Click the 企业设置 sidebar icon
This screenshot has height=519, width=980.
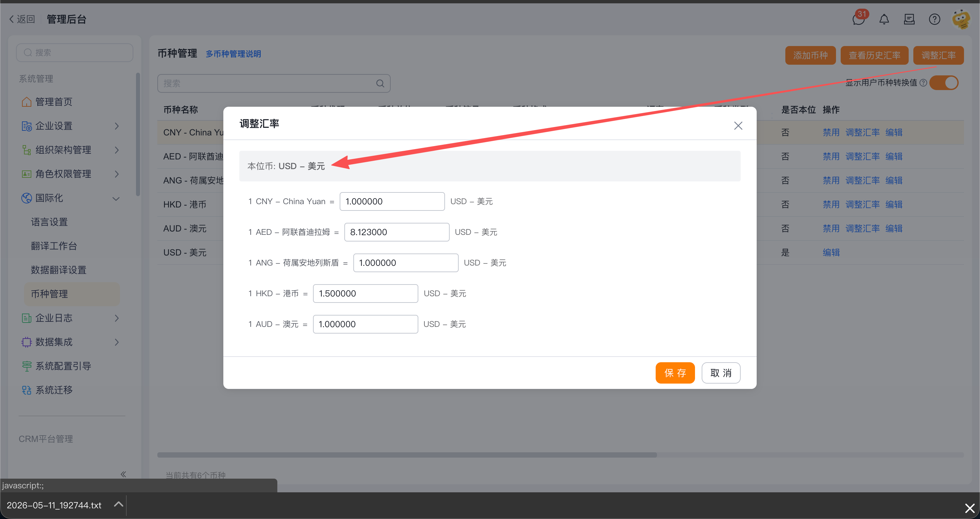(x=26, y=126)
